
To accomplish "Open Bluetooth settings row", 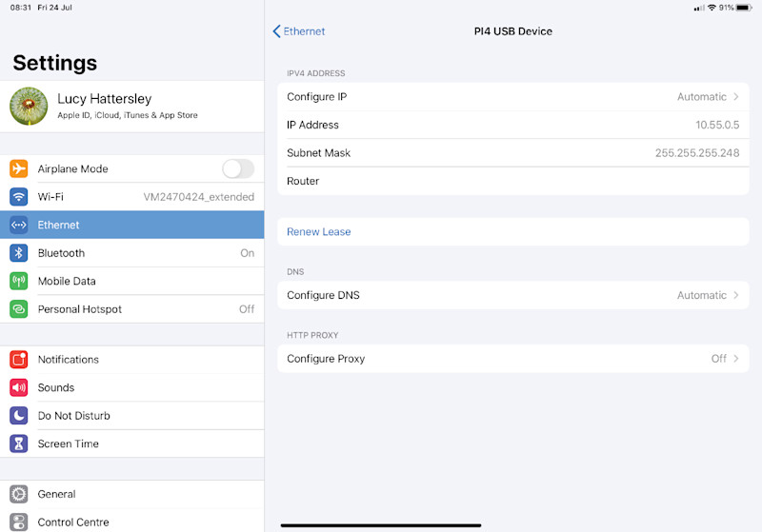I will [x=132, y=253].
